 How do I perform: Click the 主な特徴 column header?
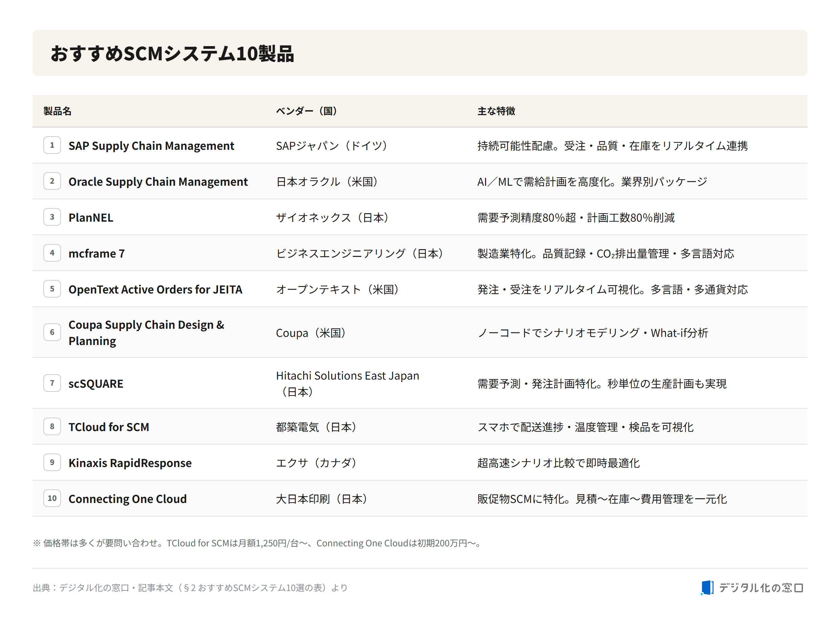[496, 111]
